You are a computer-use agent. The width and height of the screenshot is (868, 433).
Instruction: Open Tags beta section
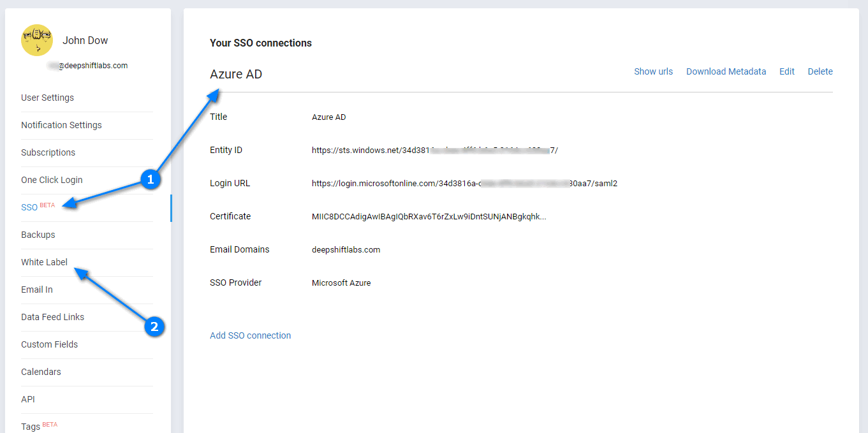(x=31, y=426)
